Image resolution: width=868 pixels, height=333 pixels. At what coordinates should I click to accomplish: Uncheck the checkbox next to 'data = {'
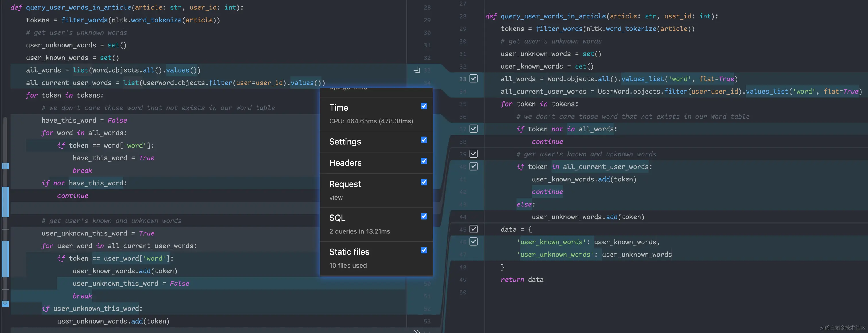[473, 229]
